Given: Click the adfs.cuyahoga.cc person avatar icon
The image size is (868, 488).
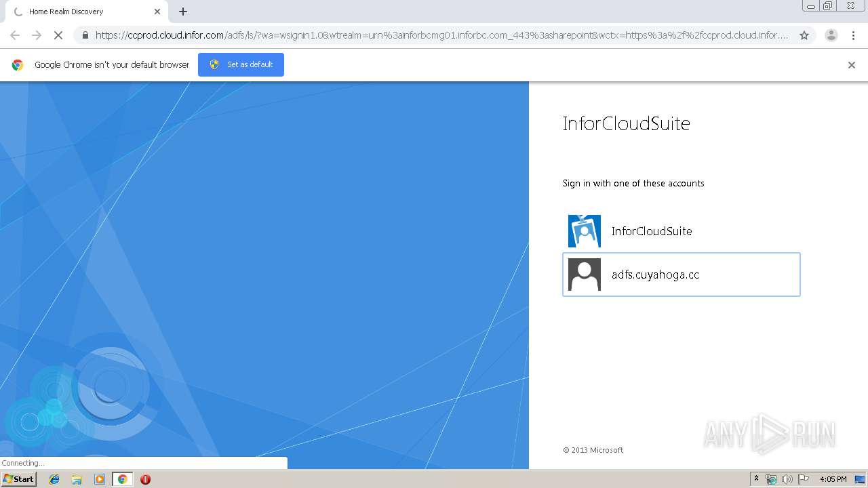Looking at the screenshot, I should tap(585, 274).
